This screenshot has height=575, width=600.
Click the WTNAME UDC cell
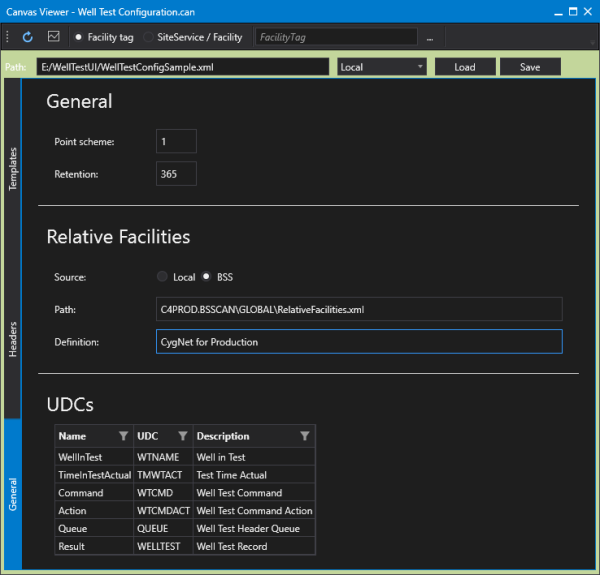[x=163, y=457]
